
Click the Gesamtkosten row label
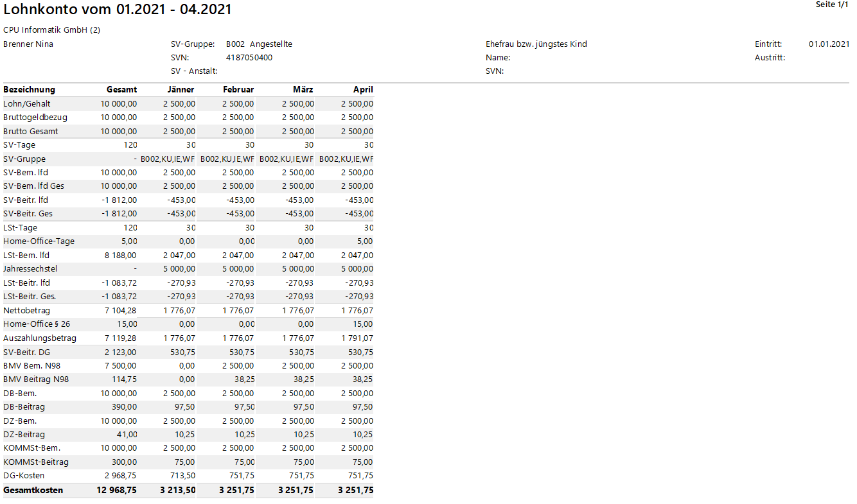pyautogui.click(x=33, y=490)
